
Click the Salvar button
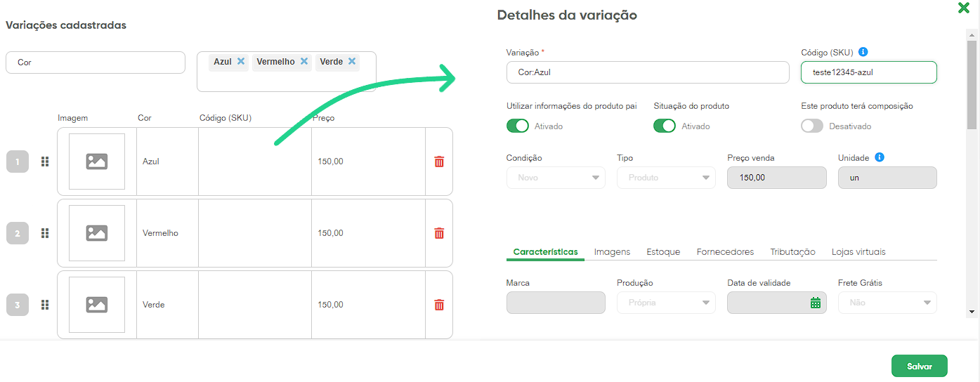point(919,366)
